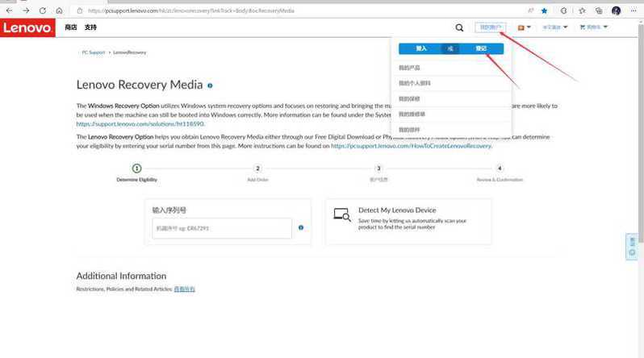This screenshot has height=358, width=644.
Task: Click the 登记 register button
Action: (481, 48)
